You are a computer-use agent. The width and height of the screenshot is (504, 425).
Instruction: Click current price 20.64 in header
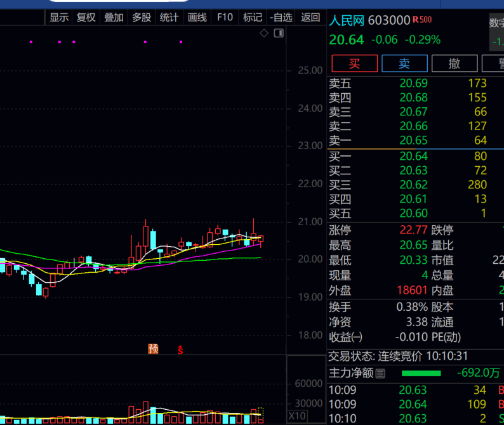[347, 40]
